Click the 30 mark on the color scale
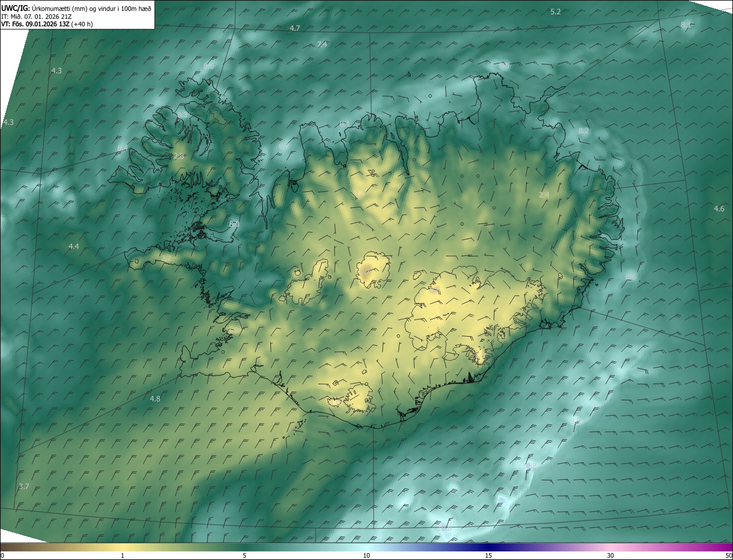The width and height of the screenshot is (733, 560). (610, 555)
